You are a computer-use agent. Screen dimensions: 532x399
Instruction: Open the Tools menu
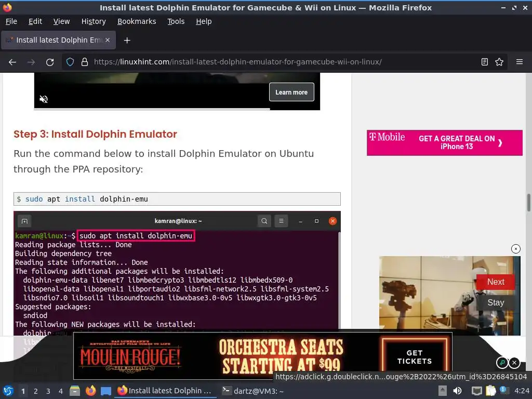[x=176, y=21]
